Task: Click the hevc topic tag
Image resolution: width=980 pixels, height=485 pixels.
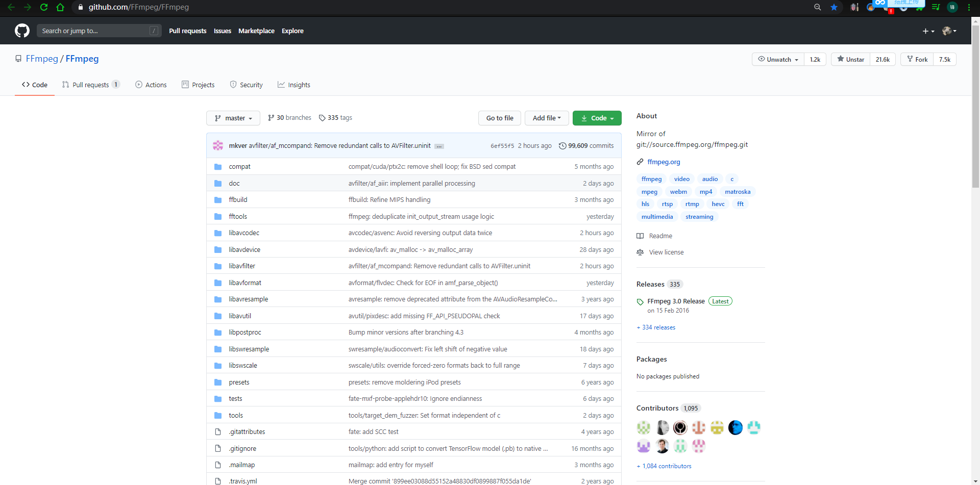Action: coord(718,204)
